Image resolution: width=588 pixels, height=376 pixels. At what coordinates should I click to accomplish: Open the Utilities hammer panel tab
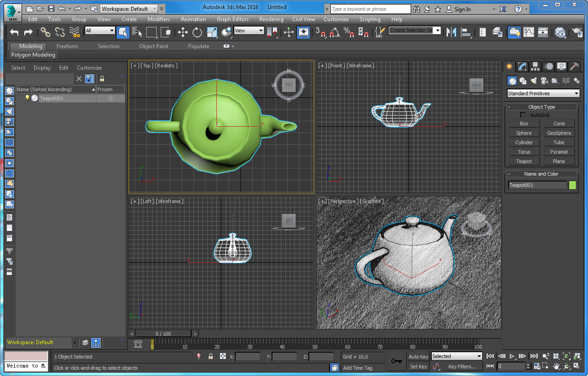pyautogui.click(x=574, y=66)
